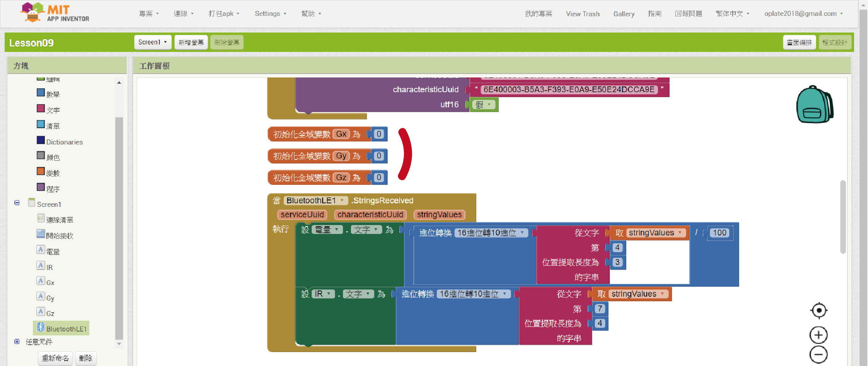Image resolution: width=868 pixels, height=366 pixels.
Task: Open the Screen1 screen selector dropdown
Action: tap(152, 42)
